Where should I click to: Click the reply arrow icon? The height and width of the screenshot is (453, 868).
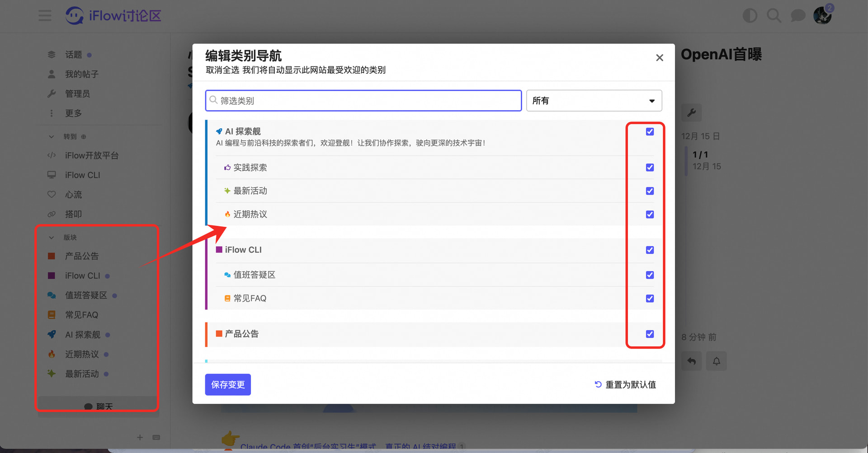coord(691,361)
